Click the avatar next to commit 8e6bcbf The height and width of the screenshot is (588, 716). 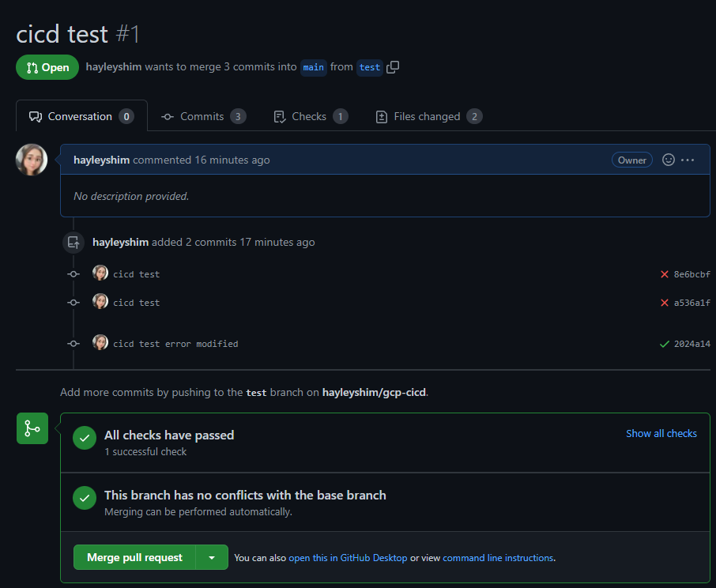[100, 273]
